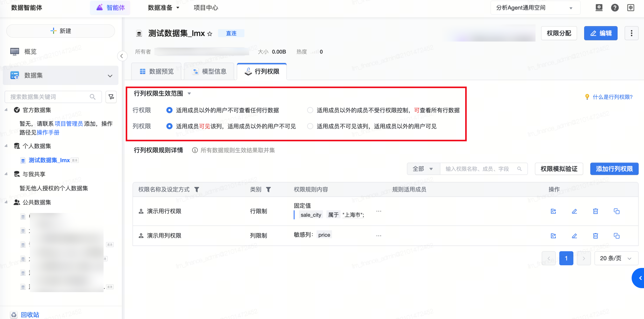Image resolution: width=644 pixels, height=319 pixels.
Task: Open the 20 条/页 page size dropdown
Action: coord(616,258)
